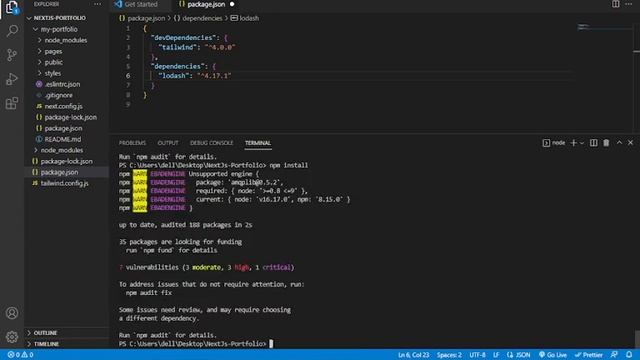Open Source Control view

(x=12, y=55)
